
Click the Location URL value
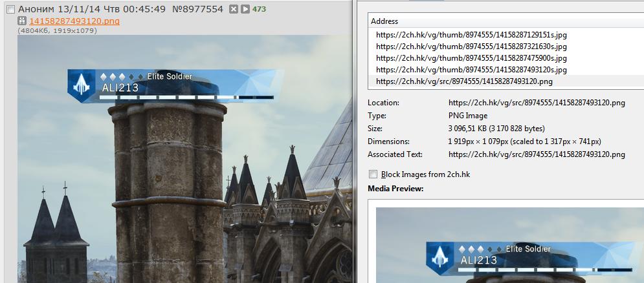[x=537, y=103]
